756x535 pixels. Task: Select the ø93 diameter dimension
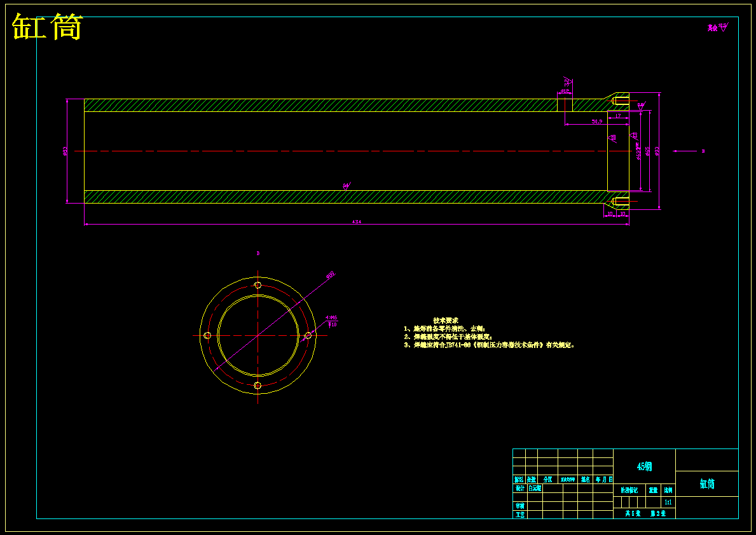click(x=657, y=151)
